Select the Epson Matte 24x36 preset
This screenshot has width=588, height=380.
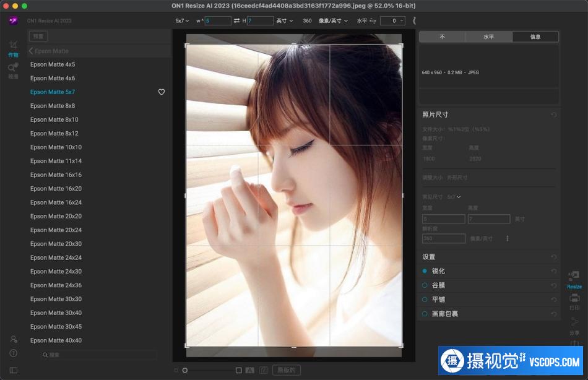tap(56, 285)
